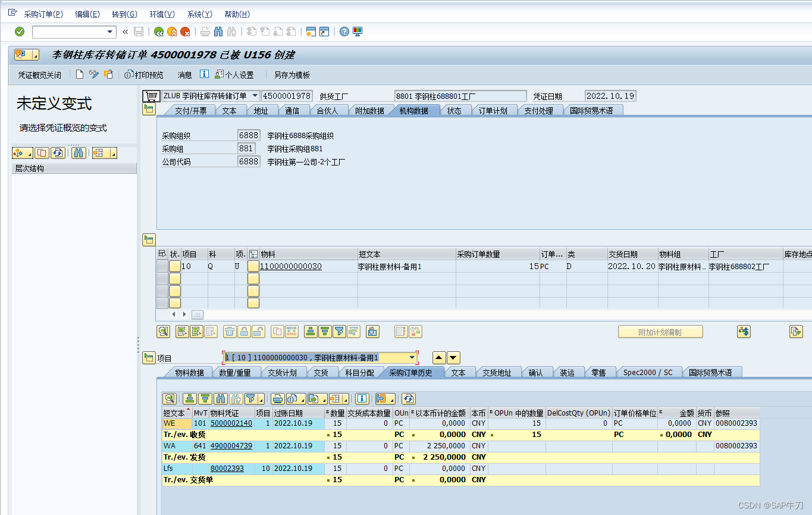The width and height of the screenshot is (812, 515).
Task: Switch to the 交付/开票 header tab
Action: pyautogui.click(x=190, y=111)
